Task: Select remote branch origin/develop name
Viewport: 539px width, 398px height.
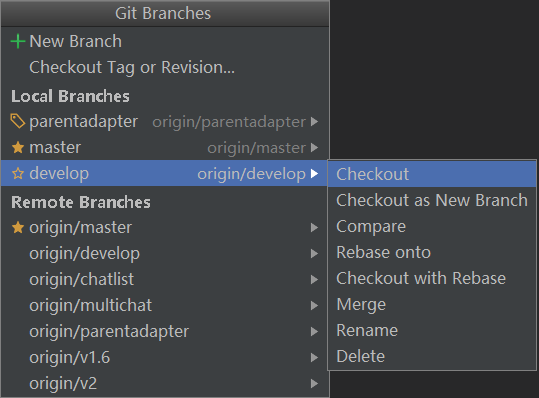Action: 85,254
